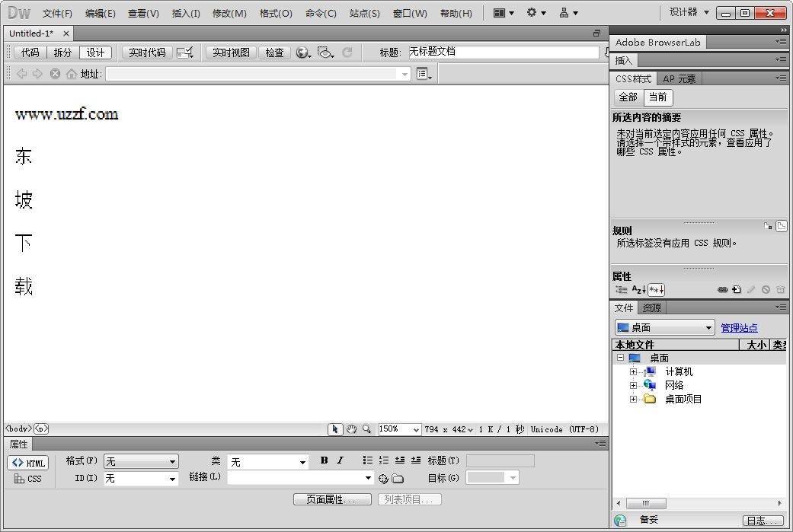Screen dimensions: 793x532
Task: Click the Point to File target icon
Action: 383,479
